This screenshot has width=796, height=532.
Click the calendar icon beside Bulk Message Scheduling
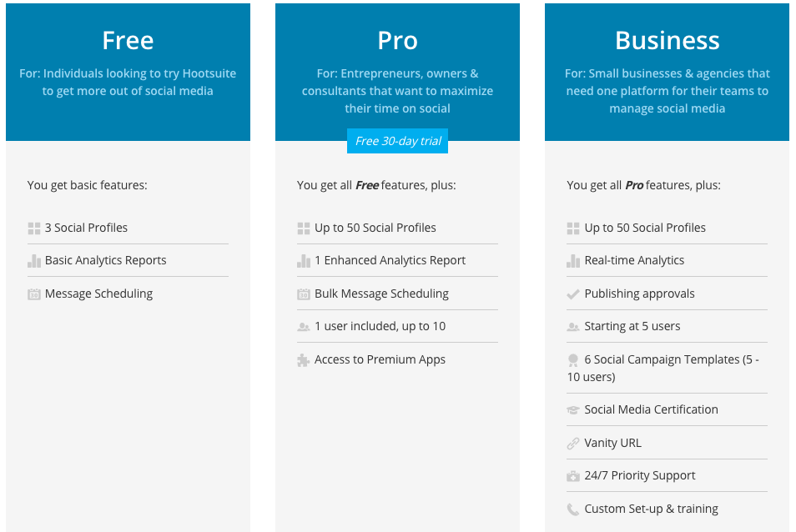pos(304,294)
